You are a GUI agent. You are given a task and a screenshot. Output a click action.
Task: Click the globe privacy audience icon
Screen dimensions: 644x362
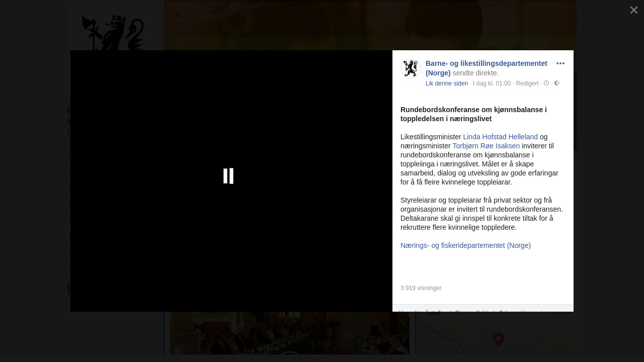(x=557, y=83)
